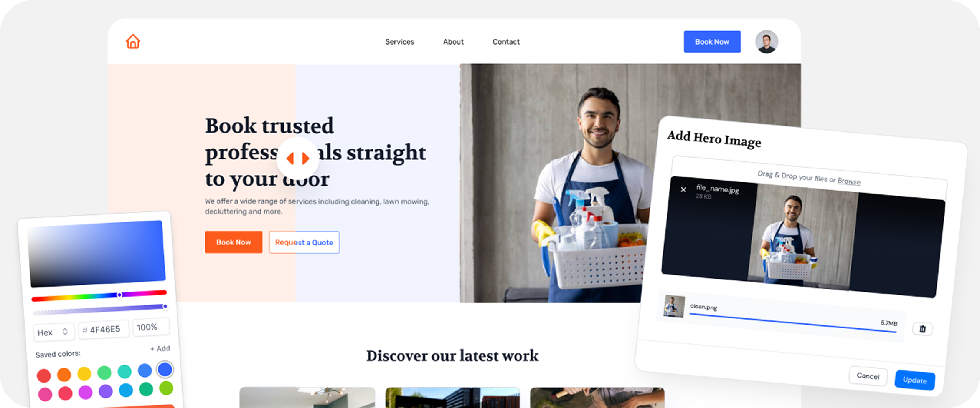Delete clean.png using the trash icon
980x408 pixels.
coord(922,328)
